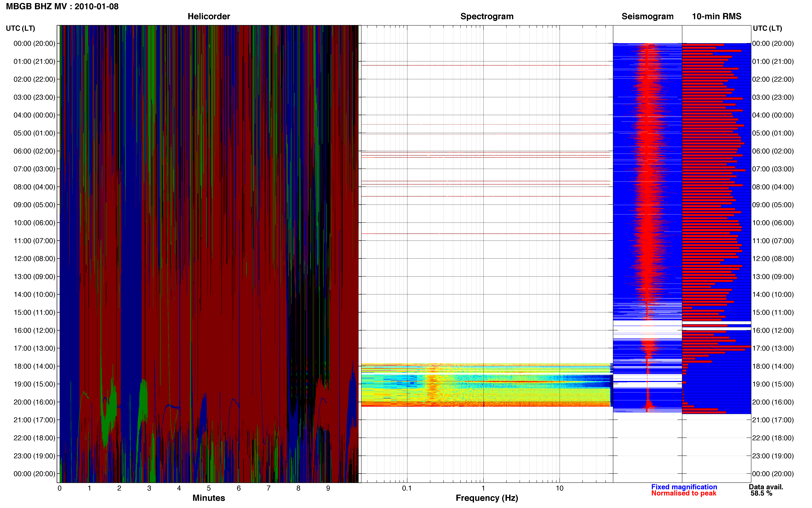The height and width of the screenshot is (508, 812).
Task: Click left time label '08:00 (04:00)'
Action: 34,187
